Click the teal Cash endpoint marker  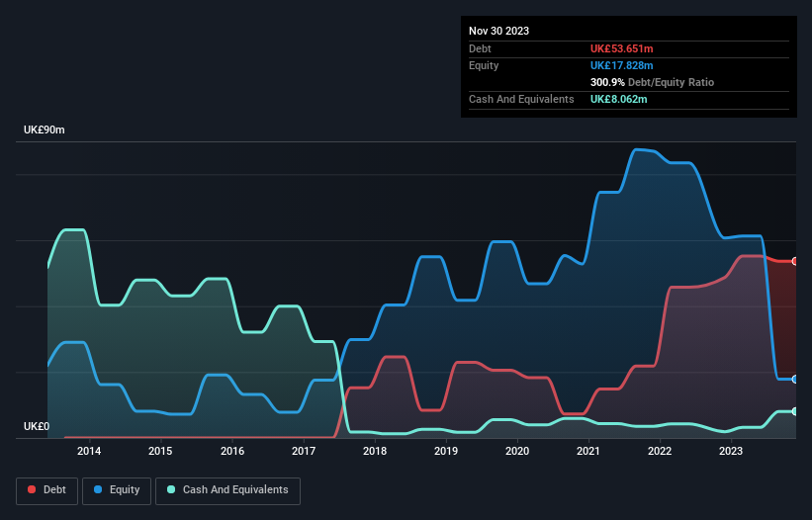(x=795, y=411)
